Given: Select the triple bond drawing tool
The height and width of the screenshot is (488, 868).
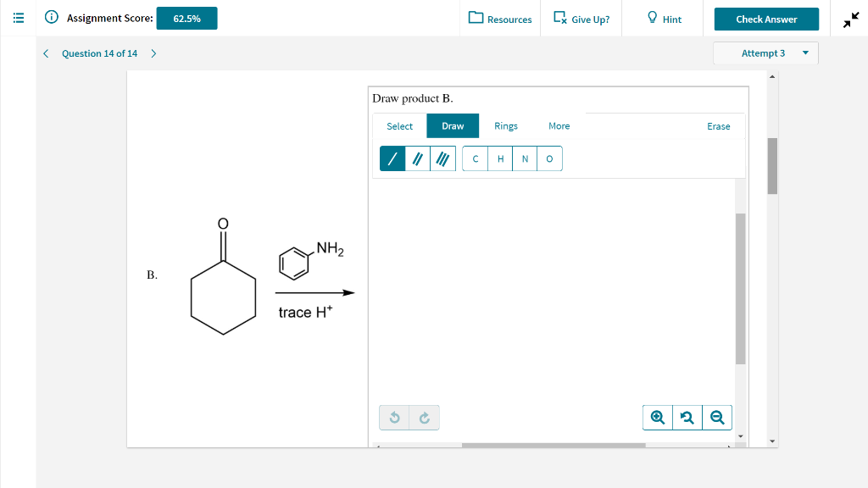Looking at the screenshot, I should (x=442, y=158).
